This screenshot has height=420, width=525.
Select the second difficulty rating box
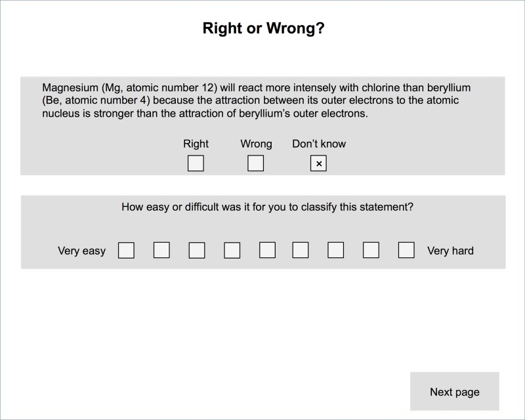click(161, 250)
